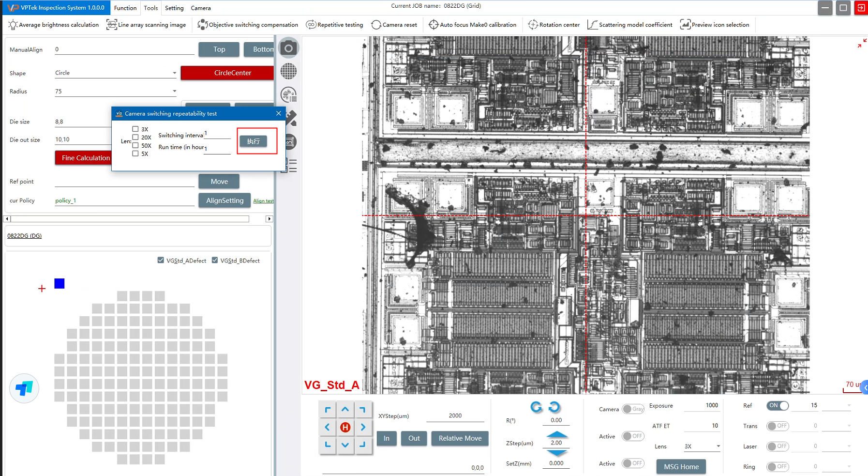The image size is (868, 476).
Task: Open the wafer grid map icon
Action: coord(288,71)
